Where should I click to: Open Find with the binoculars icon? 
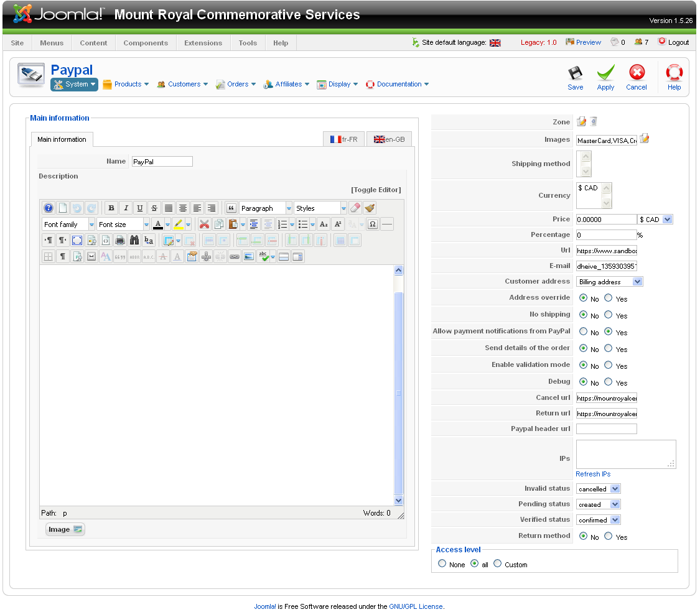134,240
